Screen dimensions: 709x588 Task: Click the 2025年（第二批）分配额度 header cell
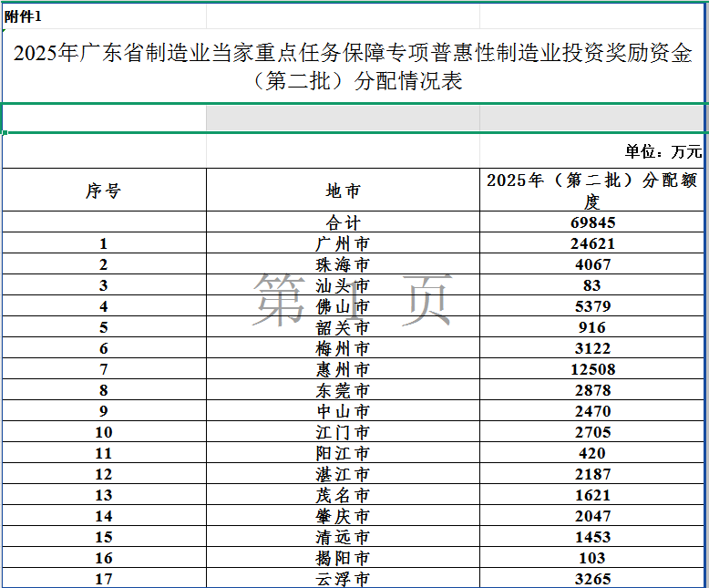(592, 191)
